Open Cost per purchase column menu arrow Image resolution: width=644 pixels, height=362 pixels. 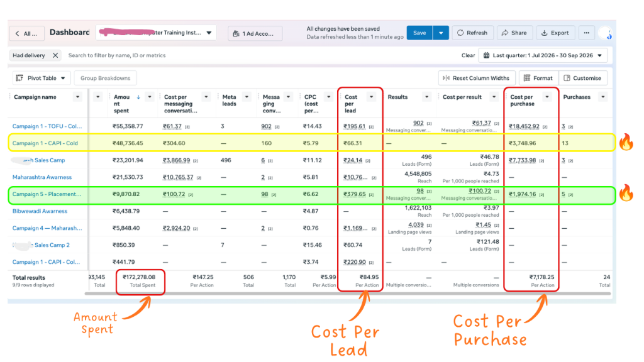547,97
